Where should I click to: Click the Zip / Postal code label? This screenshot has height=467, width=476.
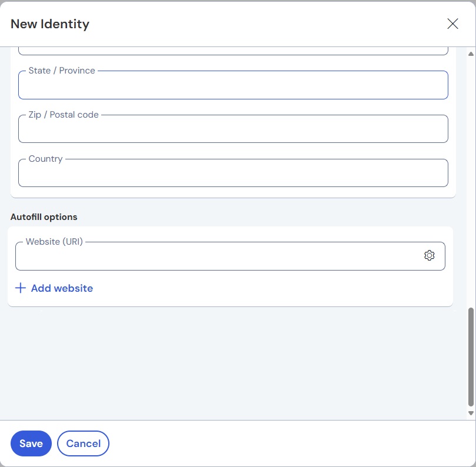pos(64,115)
